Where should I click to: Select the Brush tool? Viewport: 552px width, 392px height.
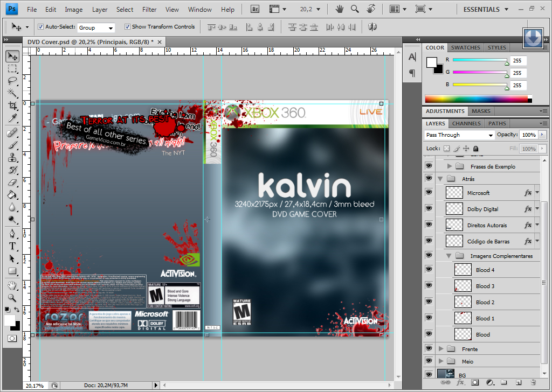point(12,145)
